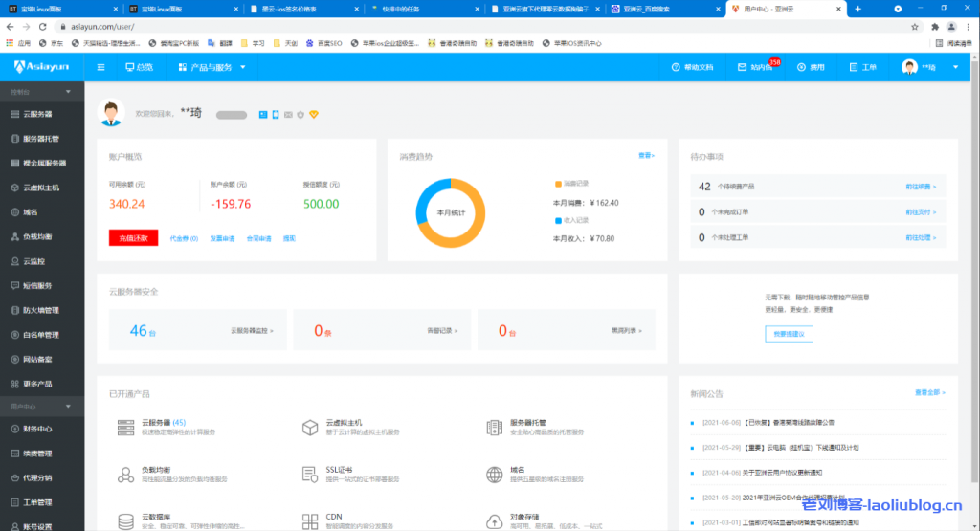980x531 pixels.
Task: Click the gold diamond VIP badge icon
Action: 312,114
